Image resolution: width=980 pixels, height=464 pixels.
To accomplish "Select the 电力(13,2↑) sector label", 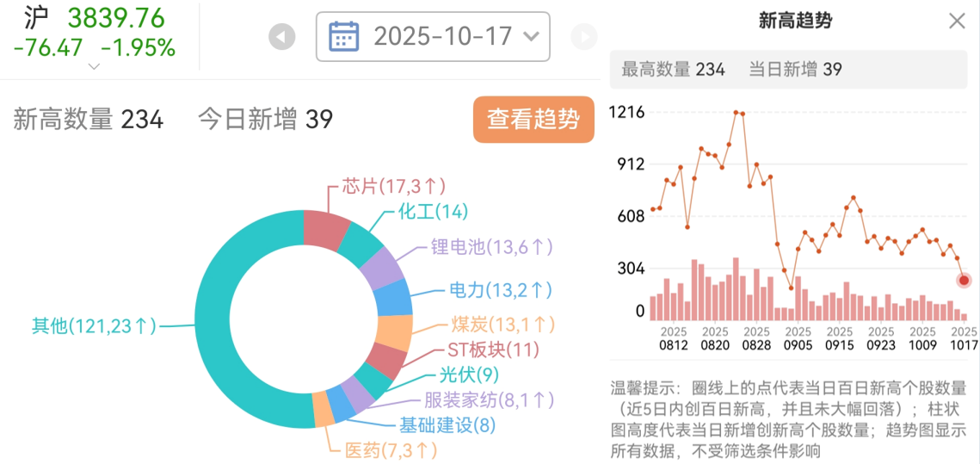I will (x=501, y=289).
